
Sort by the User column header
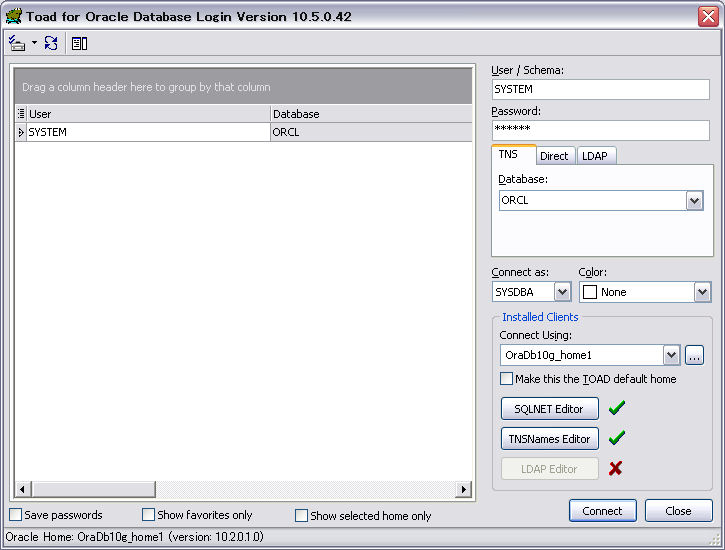(x=148, y=114)
